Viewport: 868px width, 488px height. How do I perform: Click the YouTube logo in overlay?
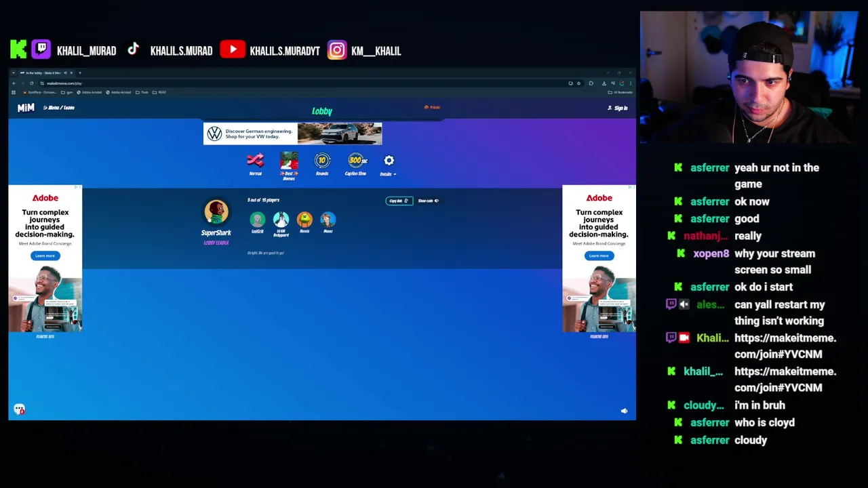tap(233, 49)
